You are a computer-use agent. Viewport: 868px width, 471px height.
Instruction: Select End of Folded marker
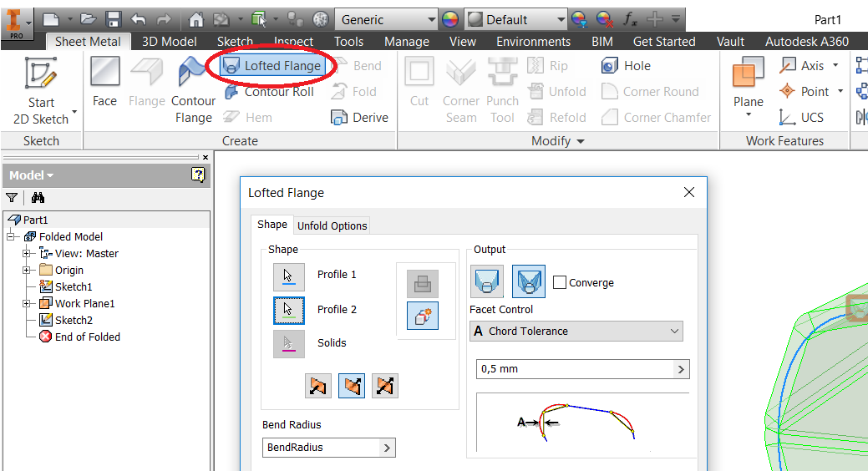[79, 337]
